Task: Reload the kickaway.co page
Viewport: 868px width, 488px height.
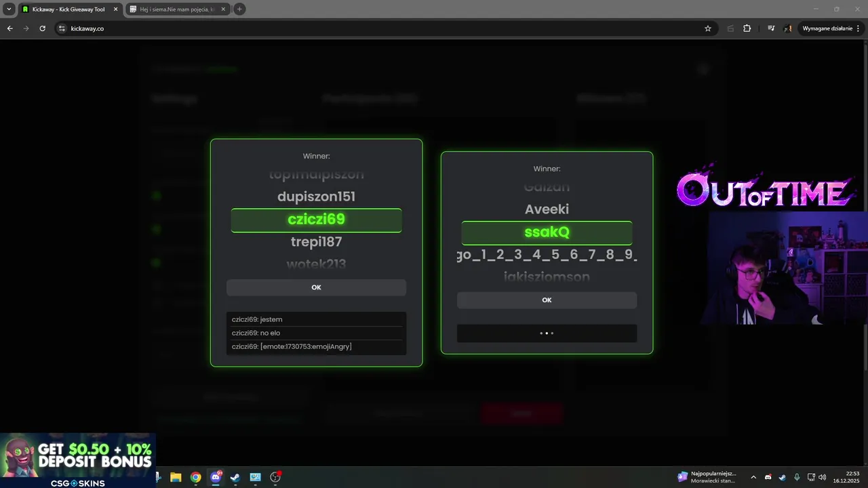Action: [42, 28]
